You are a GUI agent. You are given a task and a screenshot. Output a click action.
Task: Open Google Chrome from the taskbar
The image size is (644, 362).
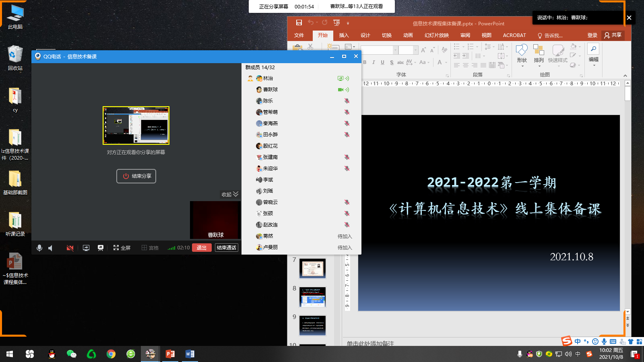click(x=111, y=354)
